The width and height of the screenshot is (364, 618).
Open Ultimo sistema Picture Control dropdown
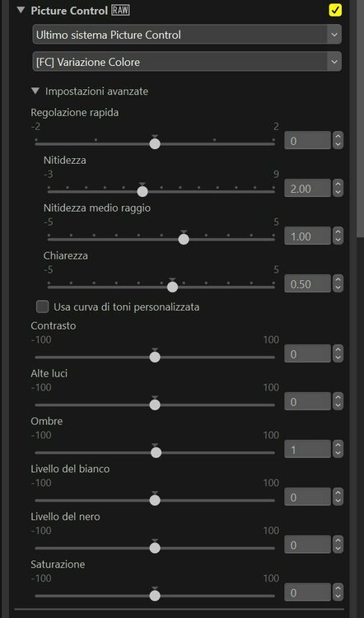pos(187,35)
